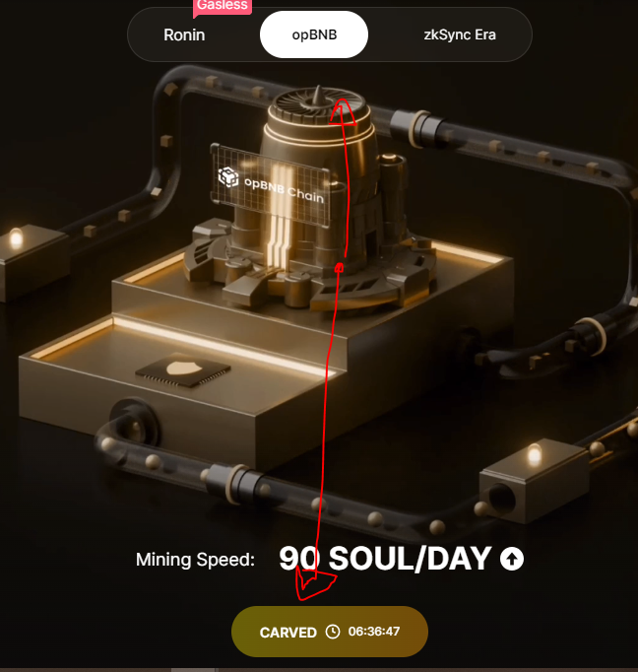Screen dimensions: 638x672
Task: Click the glowing light strips on machine
Action: [280, 214]
